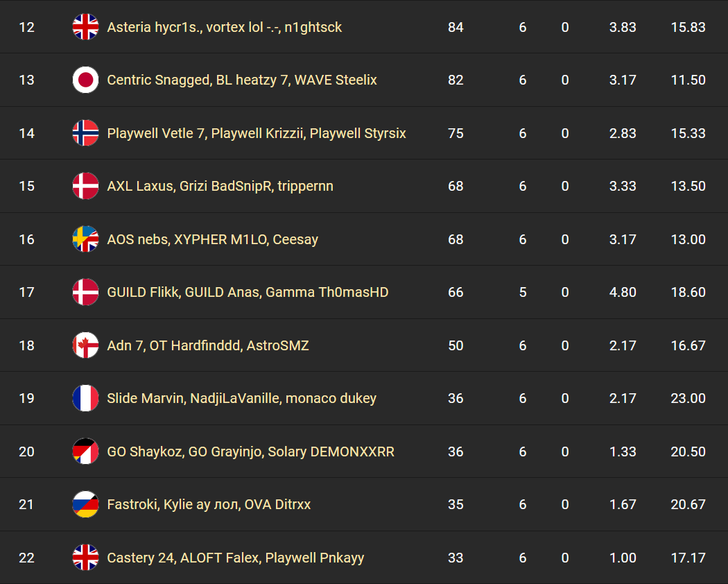The height and width of the screenshot is (584, 728).
Task: Click the split Sweden-UK flag beside AOS nebs
Action: click(x=85, y=239)
